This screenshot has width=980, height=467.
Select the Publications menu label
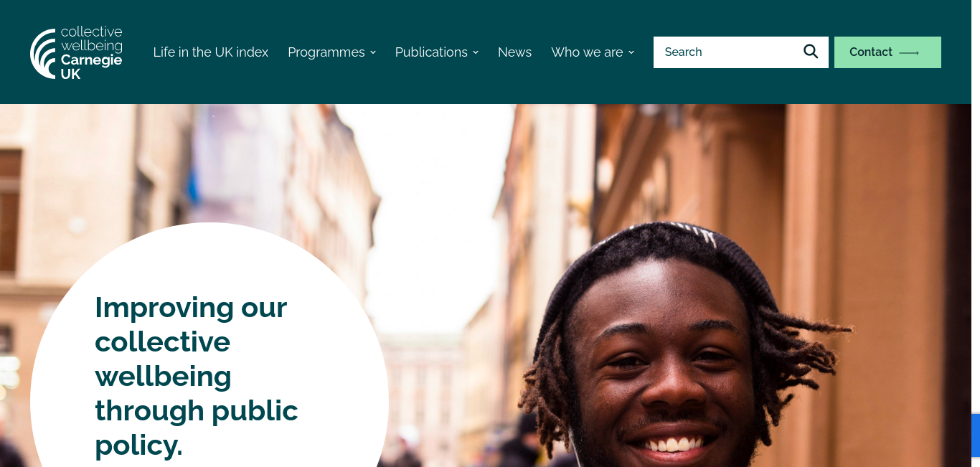click(431, 52)
